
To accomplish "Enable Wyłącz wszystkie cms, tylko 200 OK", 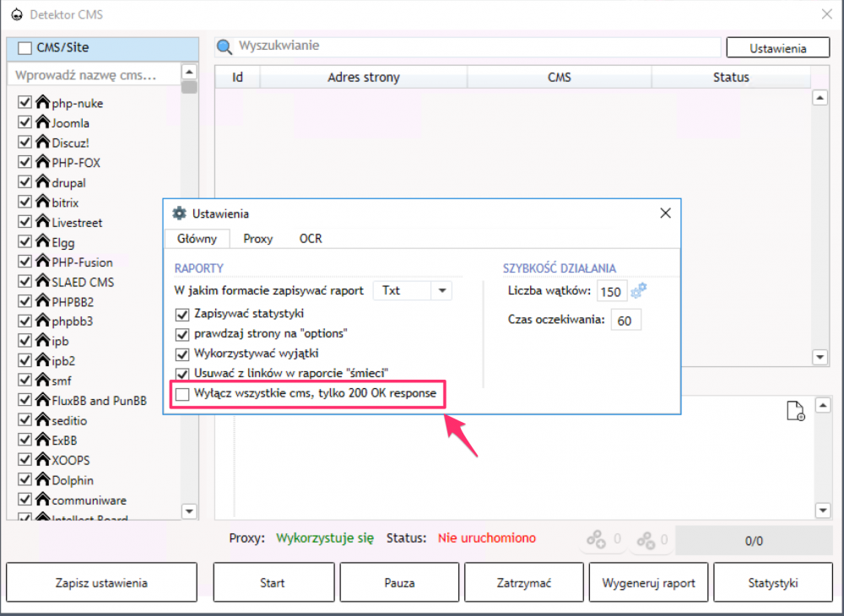I will pos(182,394).
